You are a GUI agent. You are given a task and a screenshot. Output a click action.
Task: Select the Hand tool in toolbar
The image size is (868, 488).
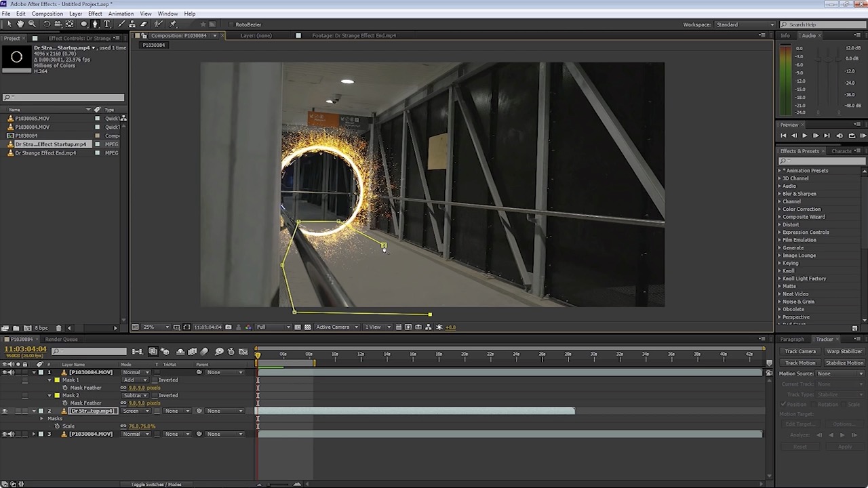(x=20, y=24)
